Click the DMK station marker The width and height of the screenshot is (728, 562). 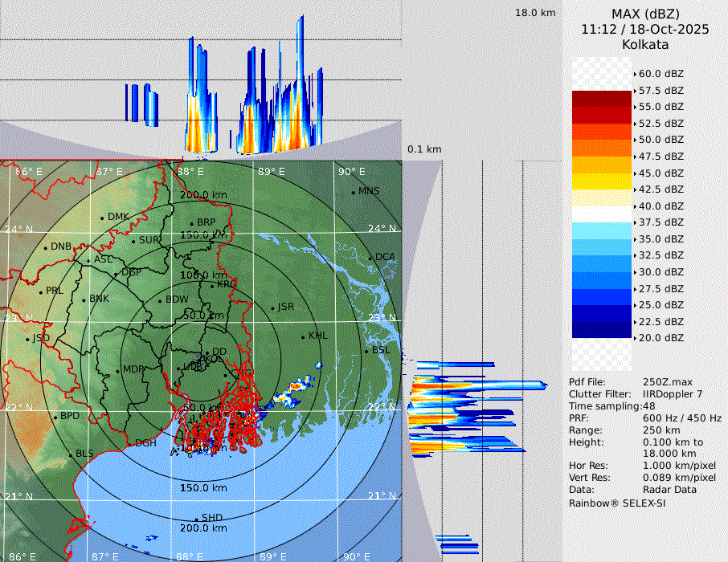pyautogui.click(x=102, y=218)
